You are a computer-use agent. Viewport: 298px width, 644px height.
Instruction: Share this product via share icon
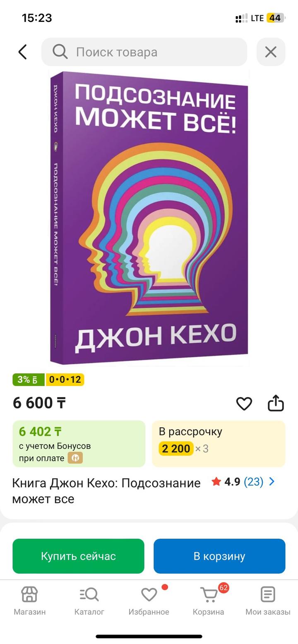276,403
